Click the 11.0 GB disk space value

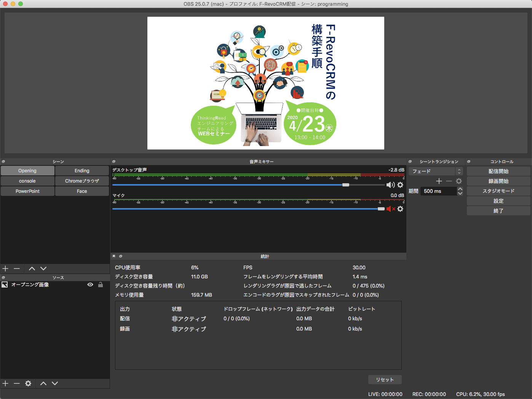[200, 277]
